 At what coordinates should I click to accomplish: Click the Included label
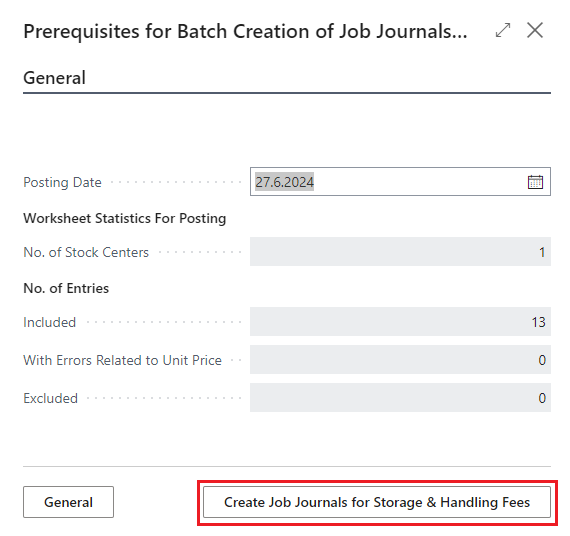click(49, 322)
